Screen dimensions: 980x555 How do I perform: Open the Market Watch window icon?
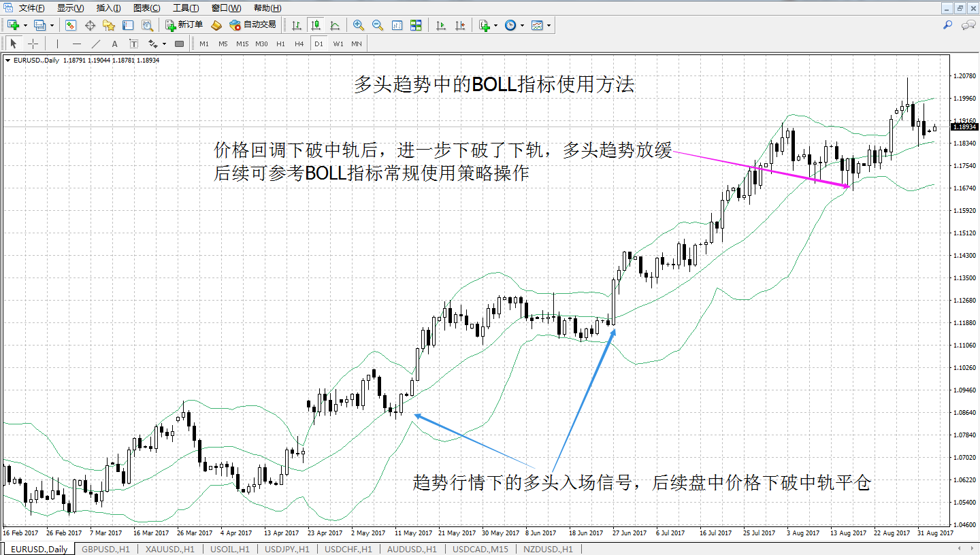pyautogui.click(x=70, y=25)
